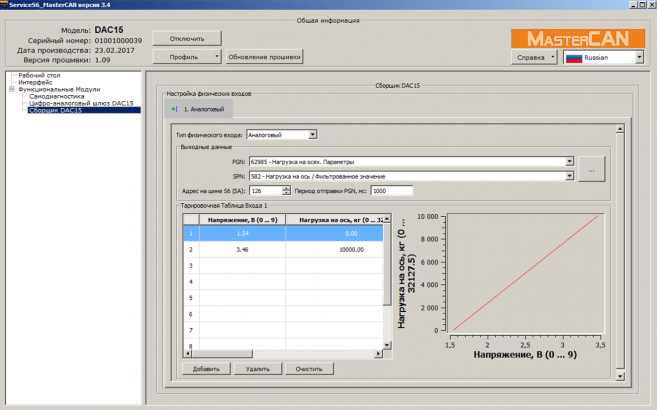Open the PGN combo box
The height and width of the screenshot is (410, 657).
pos(411,162)
